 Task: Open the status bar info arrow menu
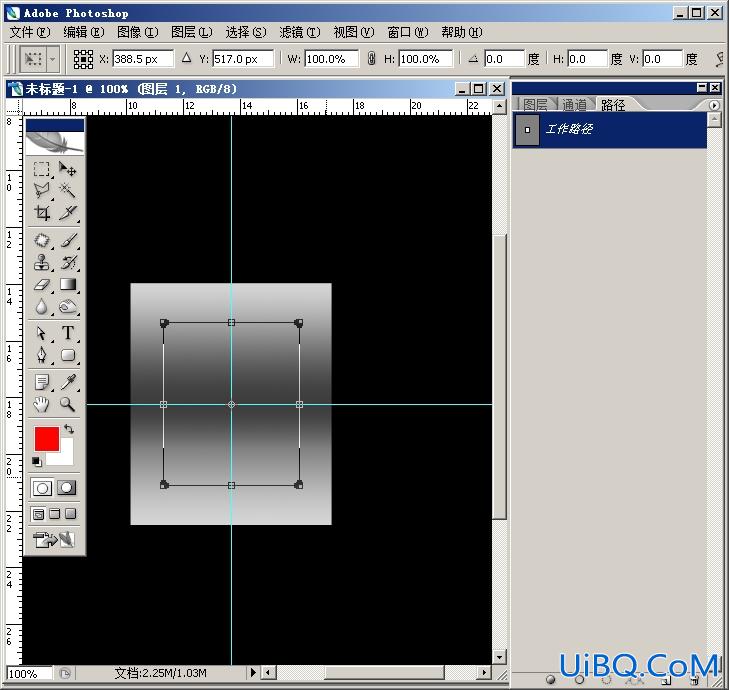(x=253, y=672)
